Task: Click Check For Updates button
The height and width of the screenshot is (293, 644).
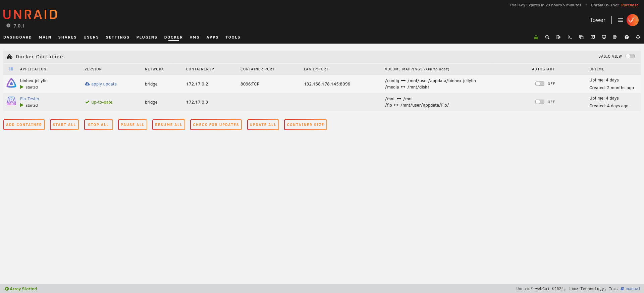Action: pos(216,125)
